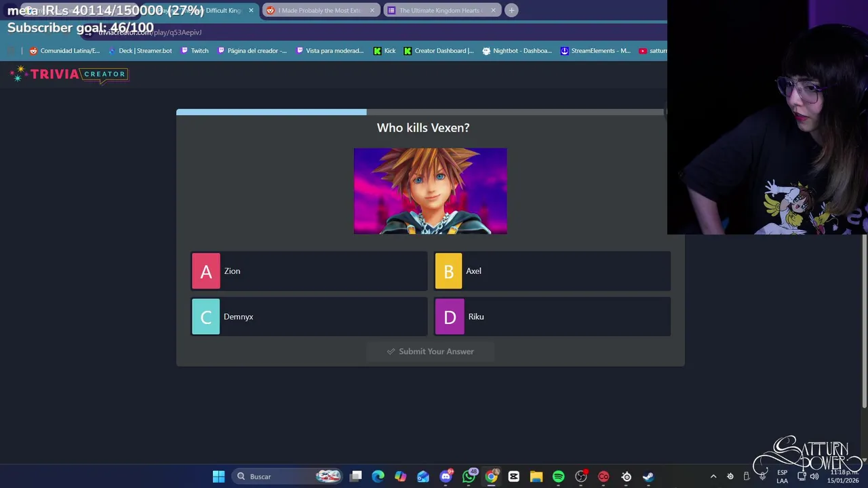The image size is (868, 488).
Task: Open Discord from the taskbar
Action: (x=446, y=476)
